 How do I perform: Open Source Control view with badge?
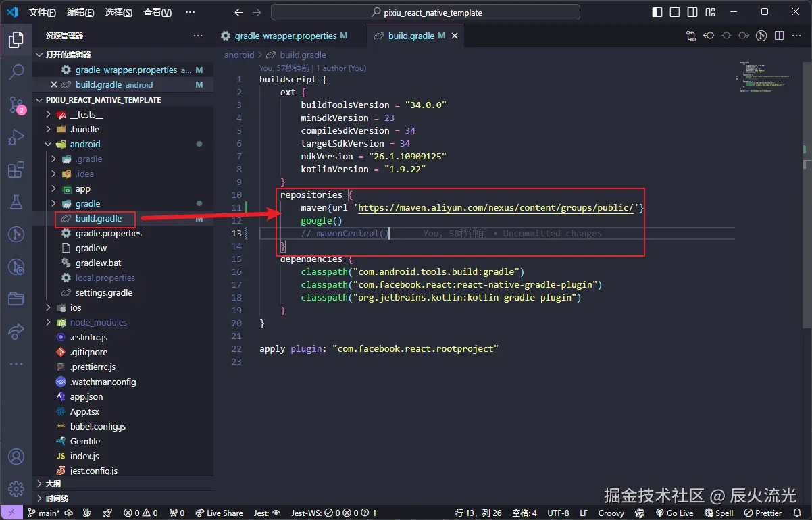(16, 104)
